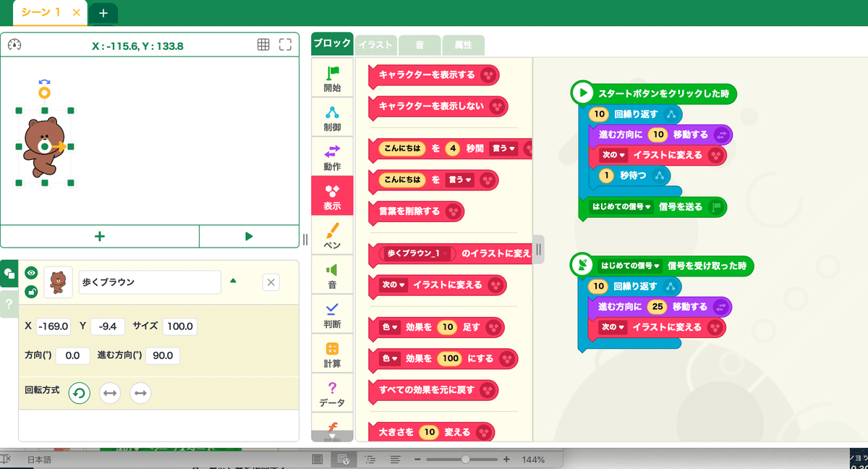
Task: Click the objects panel tab icon
Action: (x=9, y=274)
